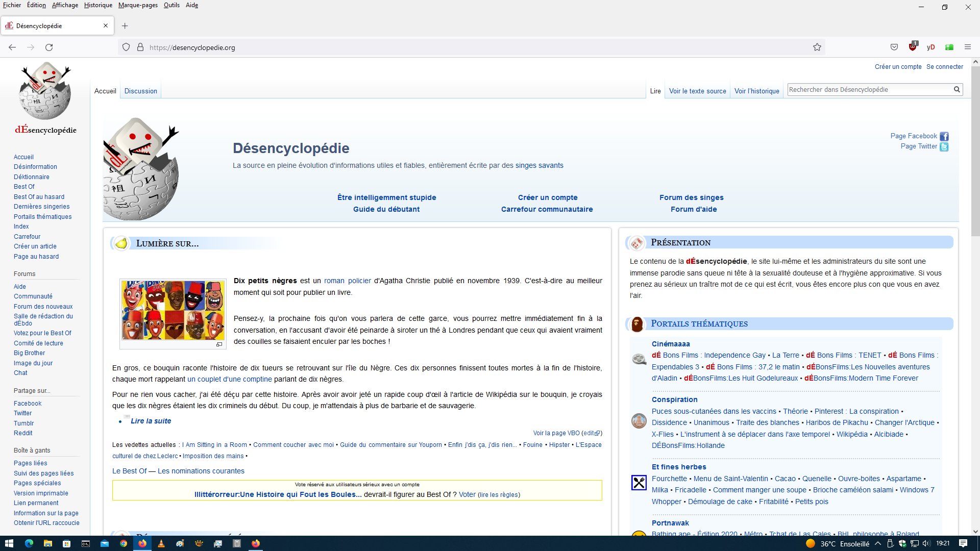The height and width of the screenshot is (551, 980).
Task: Switch to the Discussion tab
Action: 141,91
